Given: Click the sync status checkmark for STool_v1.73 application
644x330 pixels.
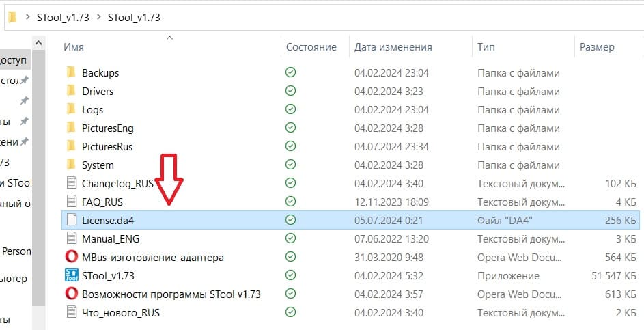Looking at the screenshot, I should point(290,275).
